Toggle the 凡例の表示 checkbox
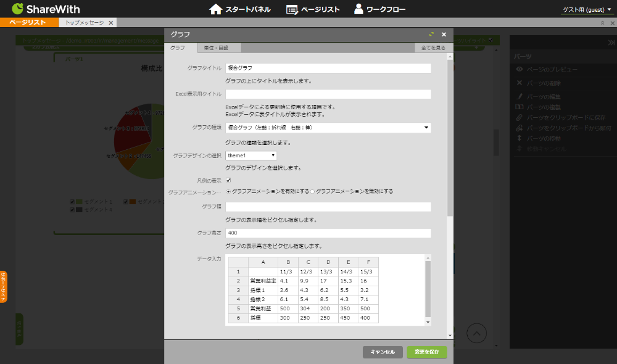This screenshot has width=617, height=364. point(228,180)
